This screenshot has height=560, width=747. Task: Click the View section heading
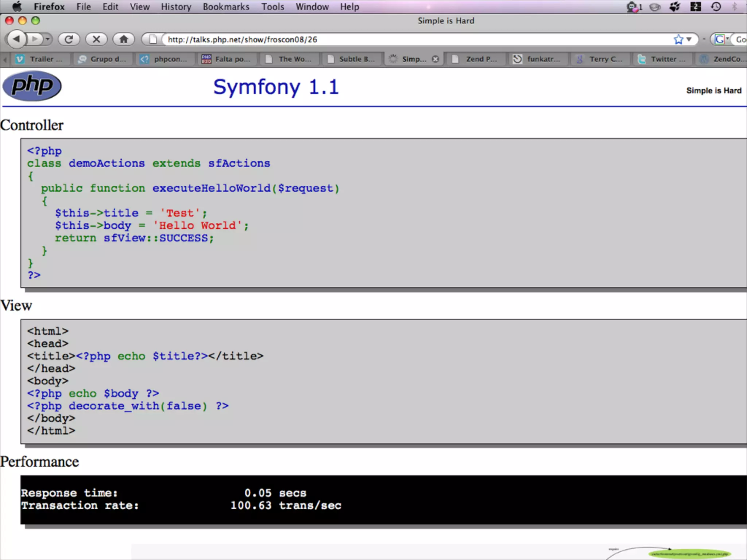pos(16,306)
